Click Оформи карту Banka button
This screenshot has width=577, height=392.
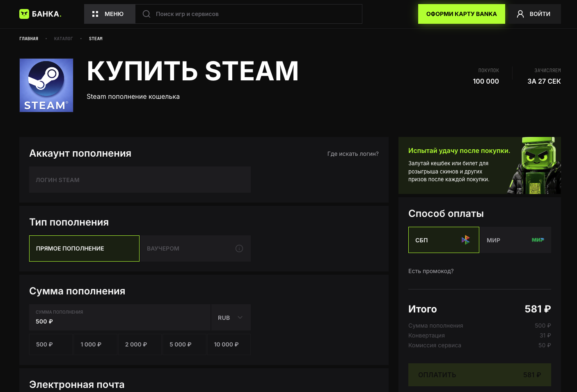[x=462, y=14]
